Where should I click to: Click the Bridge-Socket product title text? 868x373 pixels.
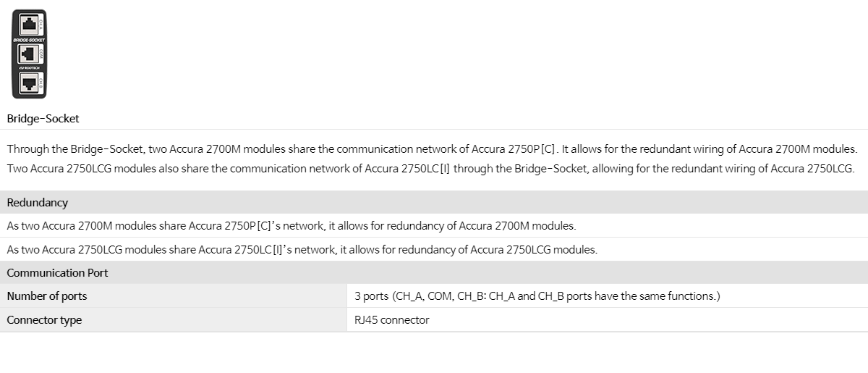pyautogui.click(x=43, y=118)
